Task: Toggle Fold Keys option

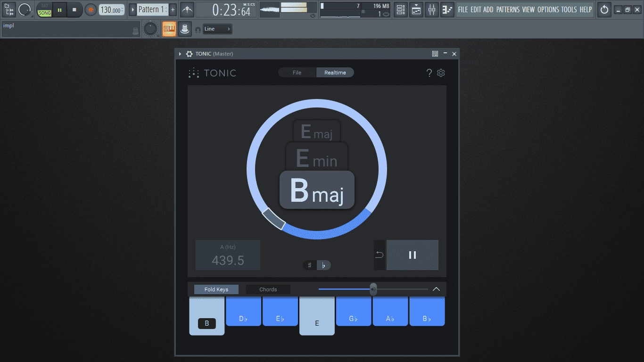Action: tap(216, 289)
